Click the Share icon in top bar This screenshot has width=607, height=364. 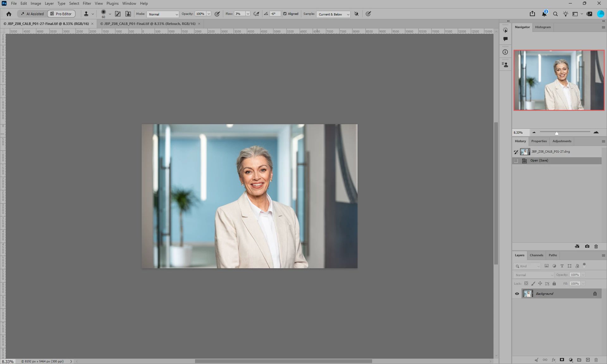pos(532,14)
